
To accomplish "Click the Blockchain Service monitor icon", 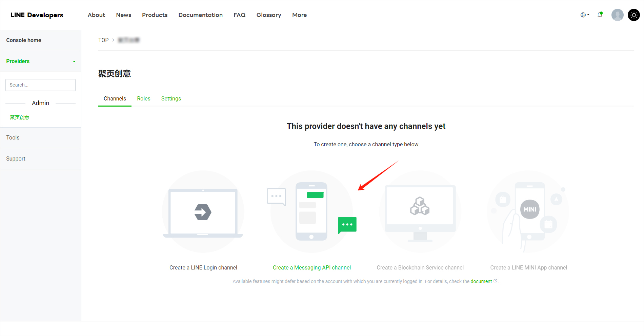I will click(x=420, y=212).
